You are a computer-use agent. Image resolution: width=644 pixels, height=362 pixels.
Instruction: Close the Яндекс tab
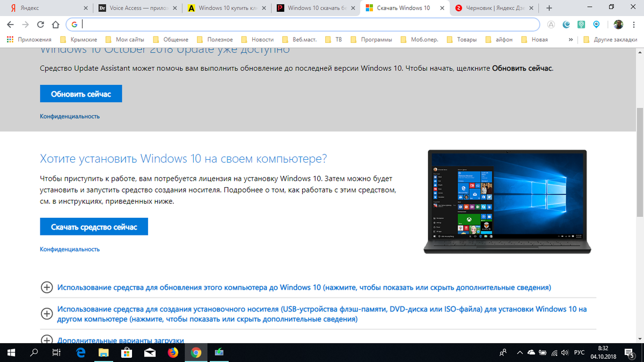click(x=87, y=8)
